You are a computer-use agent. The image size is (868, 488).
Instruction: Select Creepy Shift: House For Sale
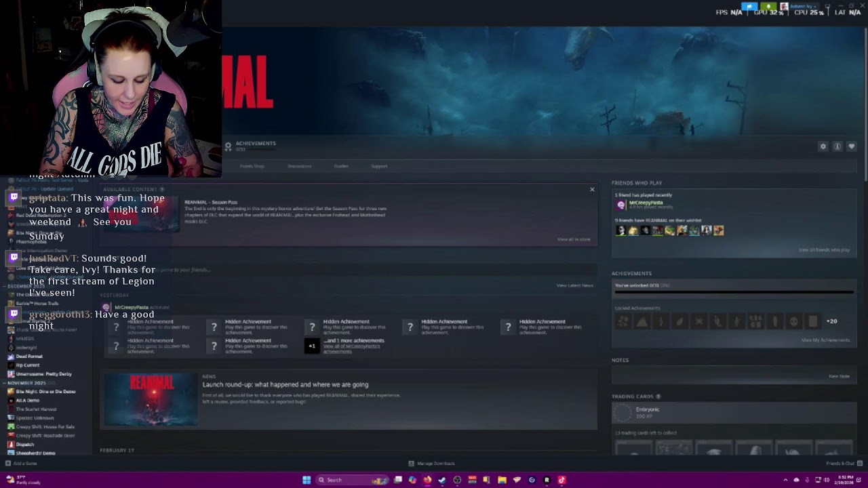coord(45,427)
